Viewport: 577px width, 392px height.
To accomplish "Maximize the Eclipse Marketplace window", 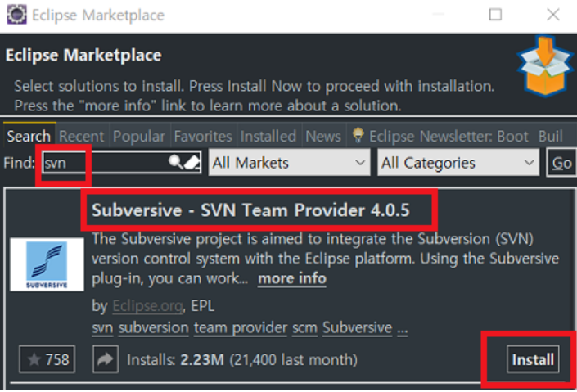I will (x=495, y=15).
